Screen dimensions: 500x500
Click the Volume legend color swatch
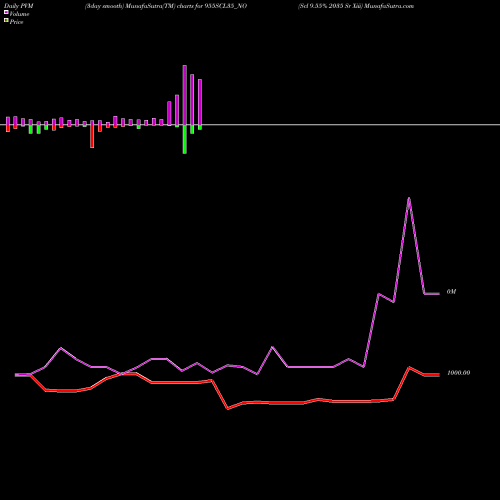(x=6, y=12)
